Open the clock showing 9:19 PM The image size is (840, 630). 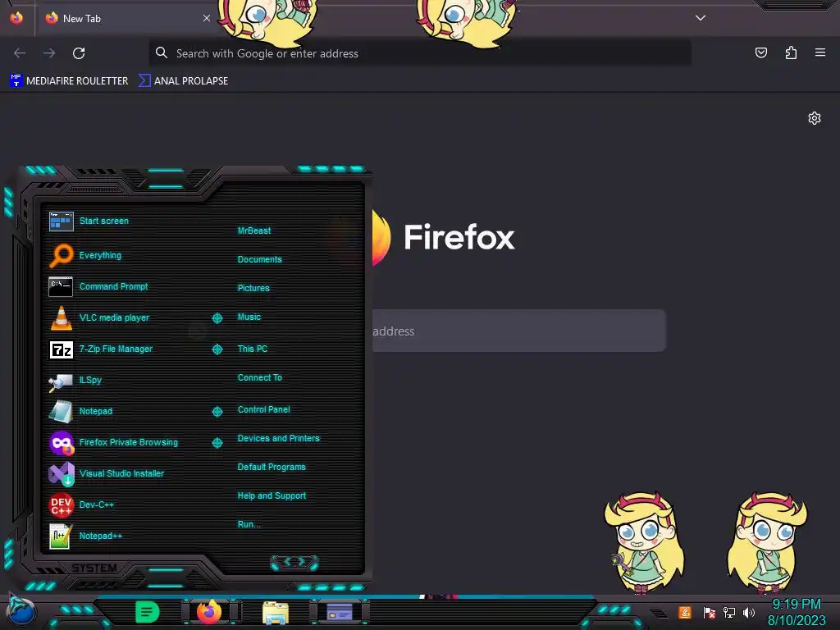[797, 612]
